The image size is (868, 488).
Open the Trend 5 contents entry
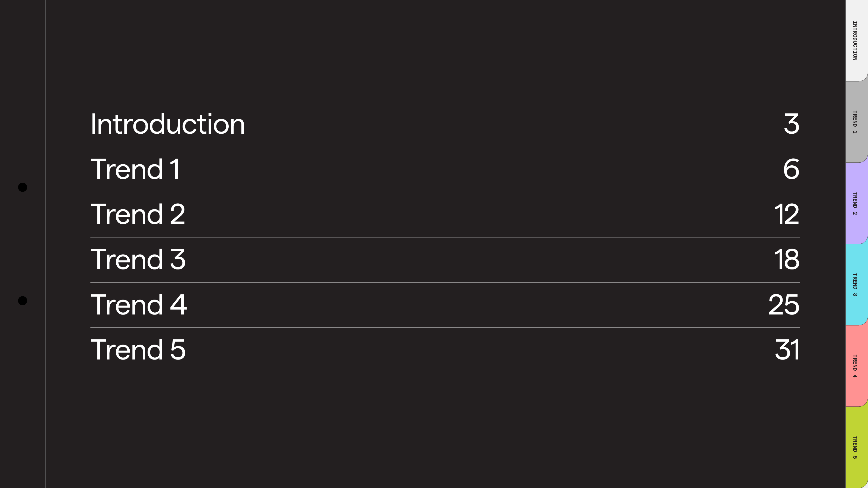click(138, 349)
